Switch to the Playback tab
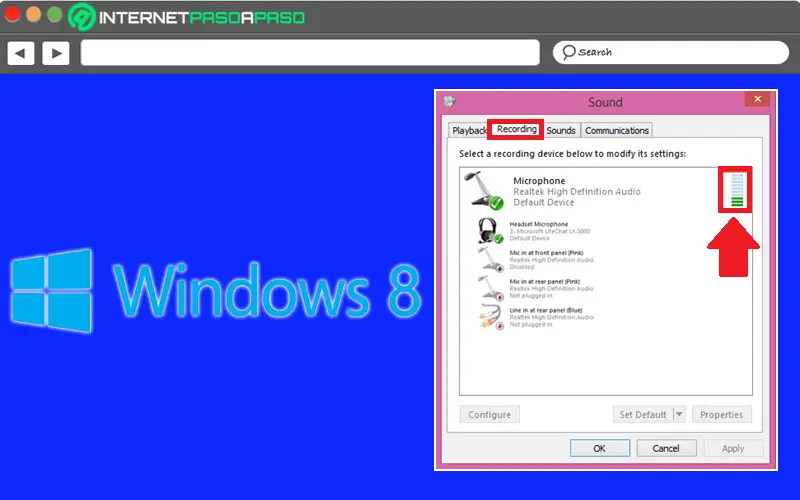Viewport: 800px width, 500px height. (468, 131)
